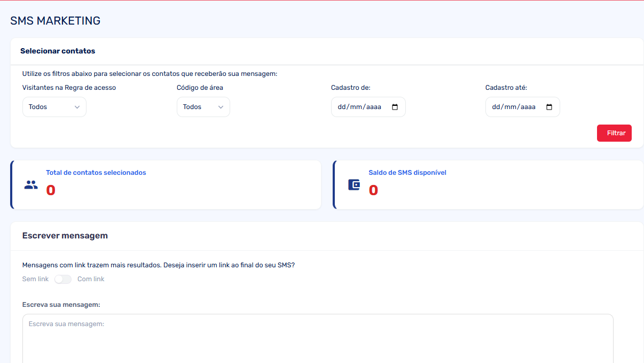Select the 'Sem link' option label
This screenshot has height=363, width=644.
(x=35, y=279)
